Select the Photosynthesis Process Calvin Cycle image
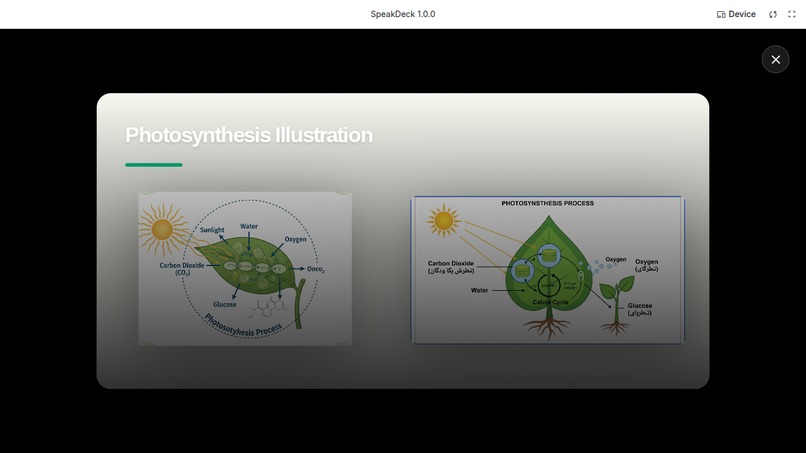Screen dimensions: 806x453 (547, 270)
